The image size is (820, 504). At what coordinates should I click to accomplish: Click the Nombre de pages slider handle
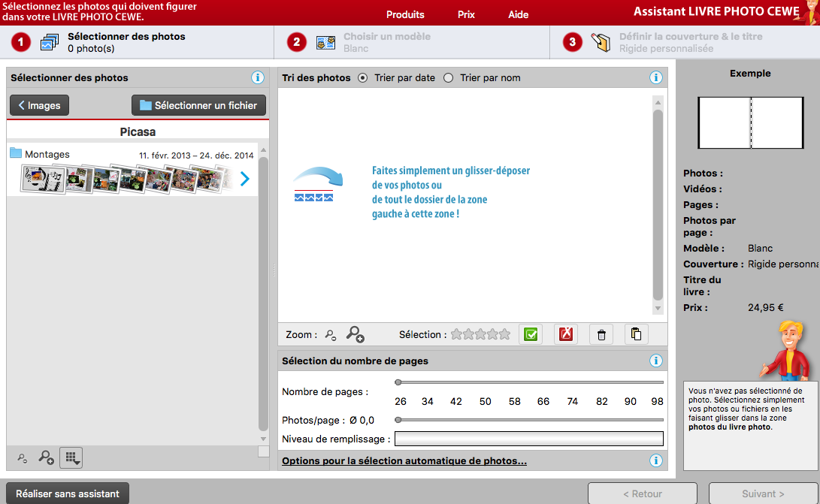point(398,382)
